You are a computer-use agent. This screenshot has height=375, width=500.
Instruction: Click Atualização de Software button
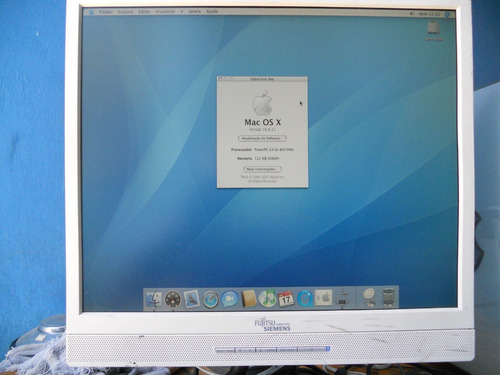click(x=262, y=138)
